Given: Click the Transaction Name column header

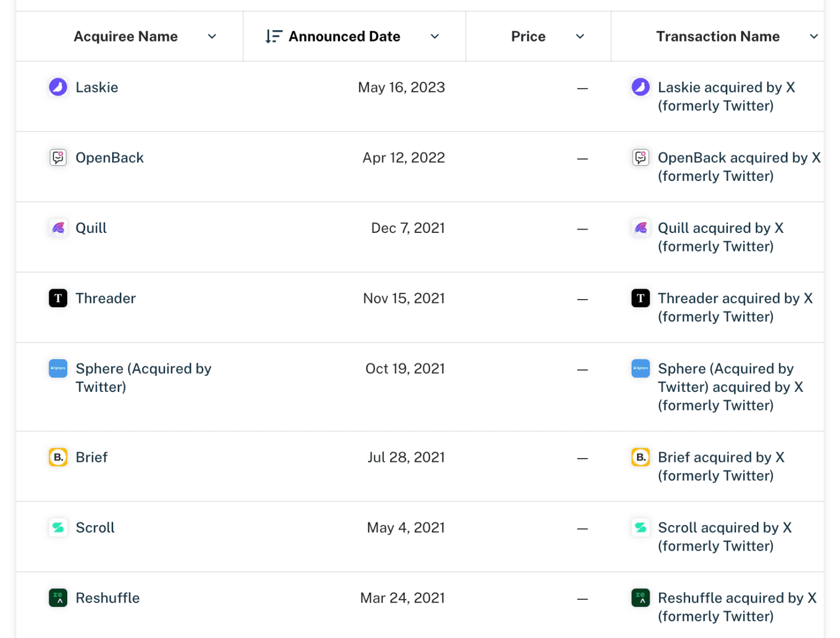Looking at the screenshot, I should click(x=718, y=37).
